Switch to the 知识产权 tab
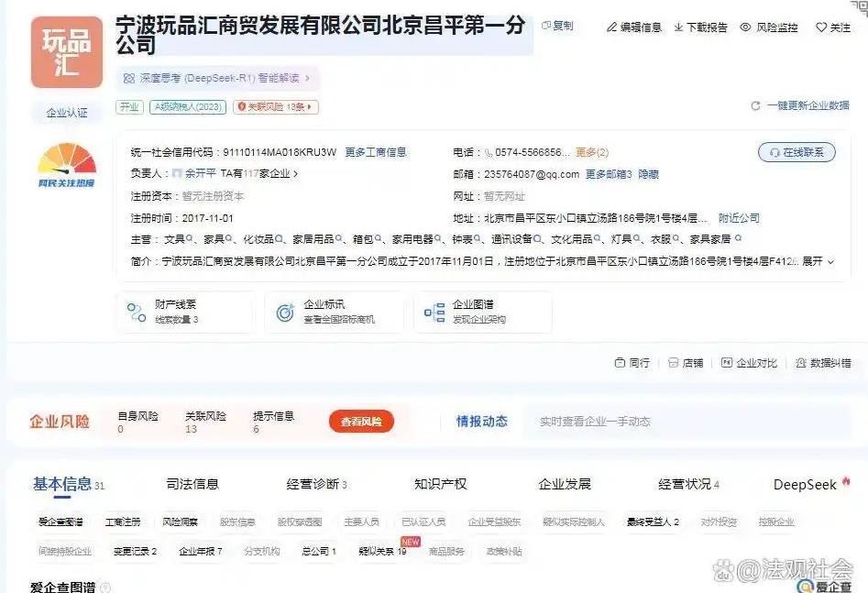The height and width of the screenshot is (593, 868). (440, 484)
